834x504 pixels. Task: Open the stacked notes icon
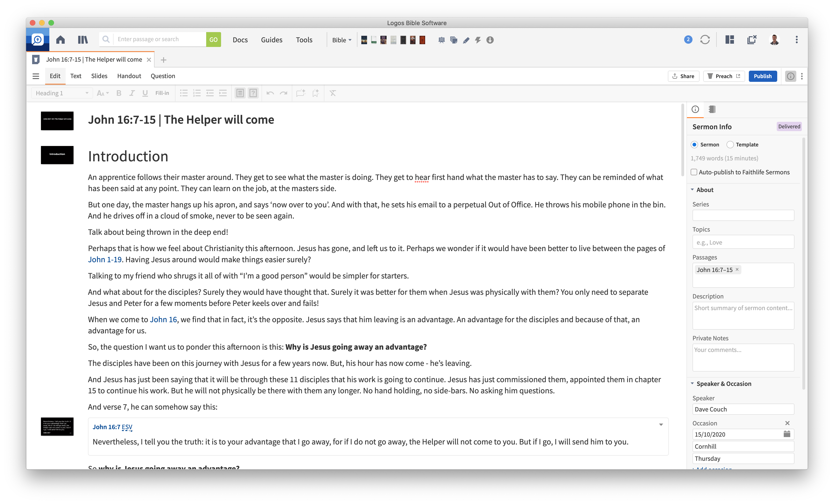click(454, 40)
